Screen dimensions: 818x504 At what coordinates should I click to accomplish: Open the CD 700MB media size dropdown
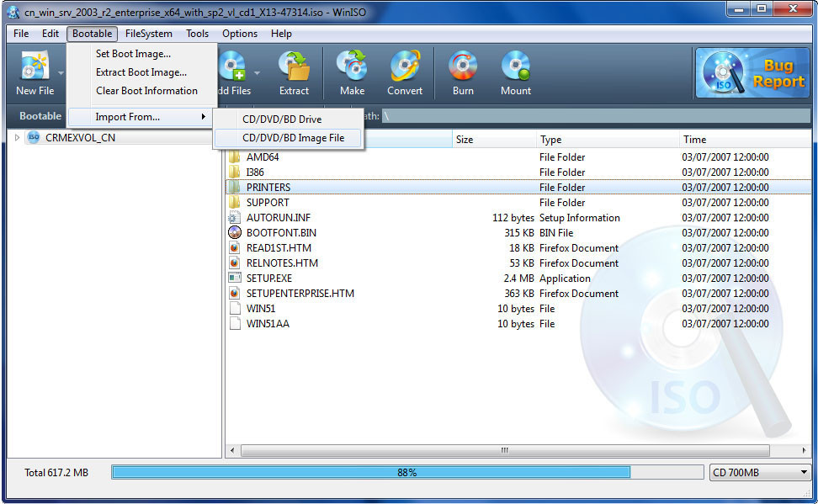pyautogui.click(x=760, y=473)
